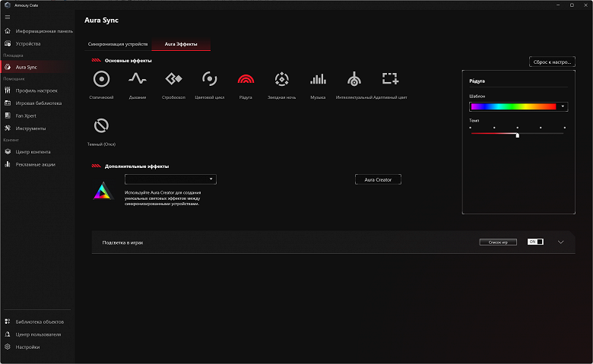This screenshot has width=593, height=364.
Task: Click the Основные эффекты heading
Action: coord(128,61)
